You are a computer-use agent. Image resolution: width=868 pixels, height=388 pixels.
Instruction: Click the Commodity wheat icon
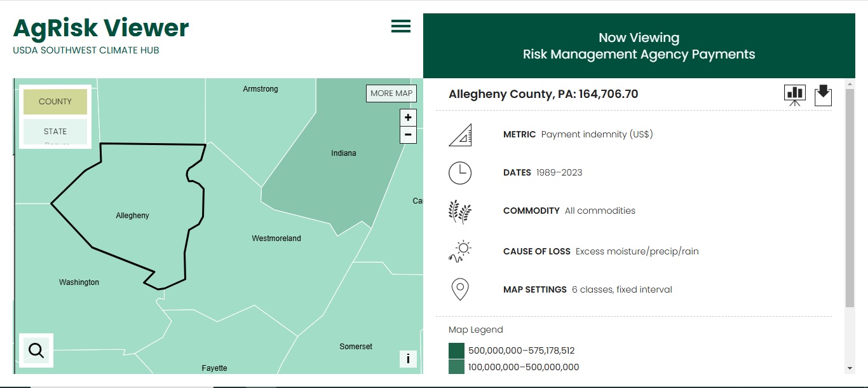pos(460,211)
